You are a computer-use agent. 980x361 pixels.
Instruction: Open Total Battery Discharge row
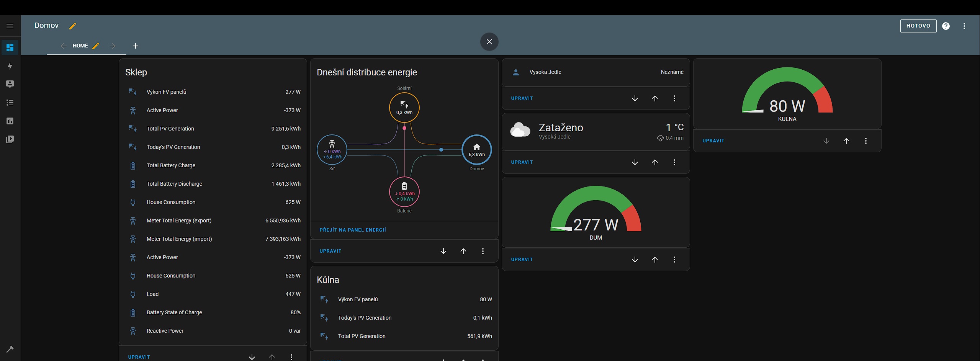[x=213, y=184]
